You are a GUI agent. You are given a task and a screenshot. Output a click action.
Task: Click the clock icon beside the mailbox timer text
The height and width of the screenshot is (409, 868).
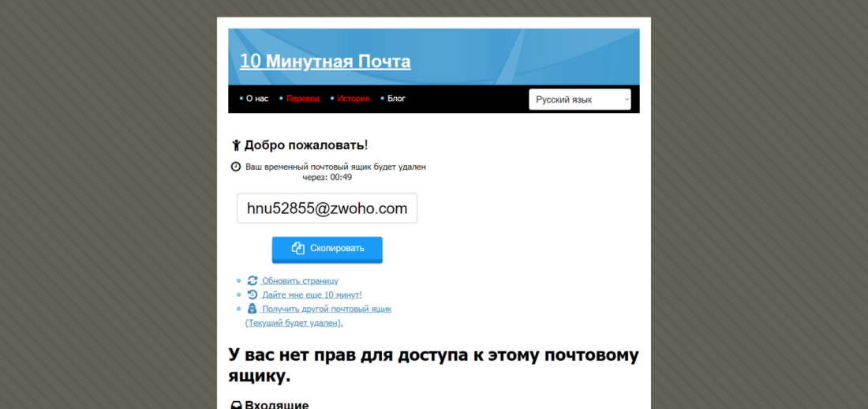point(236,167)
